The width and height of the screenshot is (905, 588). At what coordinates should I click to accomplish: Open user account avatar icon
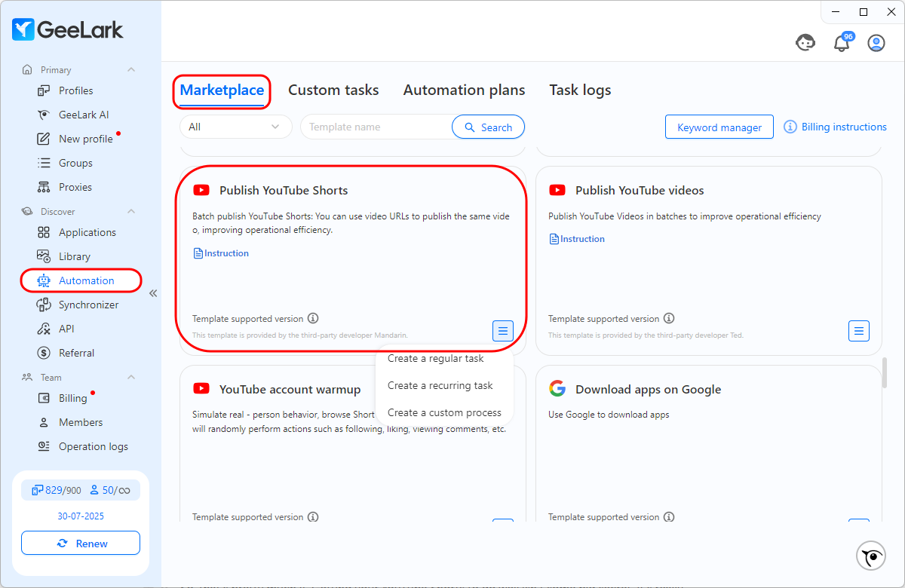pos(876,43)
